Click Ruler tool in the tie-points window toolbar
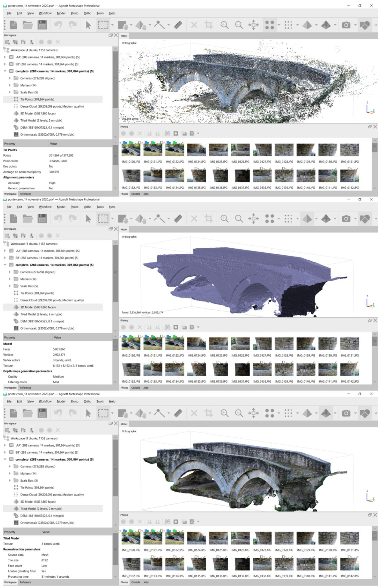The width and height of the screenshot is (380, 588). [178, 25]
